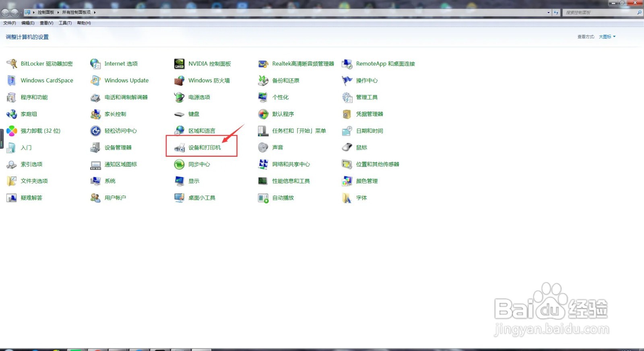The width and height of the screenshot is (644, 351).
Task: Open the 字体 icon
Action: point(347,198)
